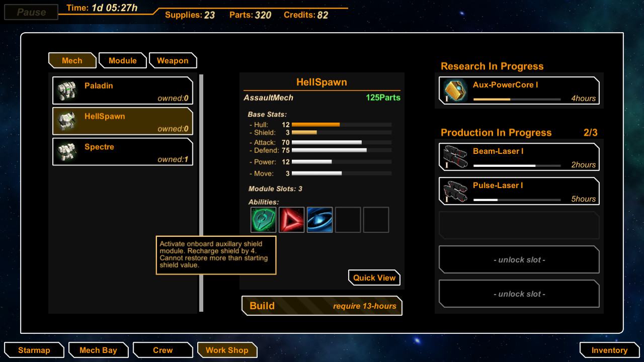Click the HellSpawn mech portrait icon
Screen dimensions: 644x362
(67, 121)
